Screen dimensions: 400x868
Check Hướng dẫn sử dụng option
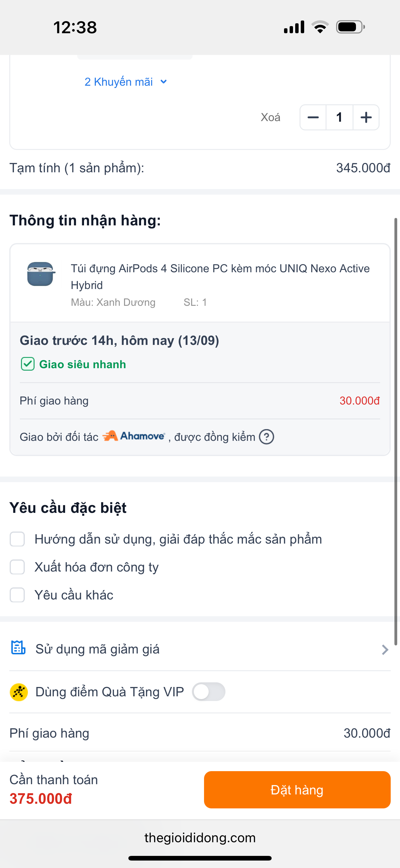click(x=17, y=539)
